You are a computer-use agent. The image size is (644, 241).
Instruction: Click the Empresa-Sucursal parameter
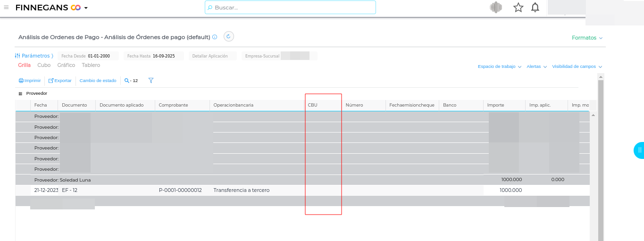click(x=279, y=56)
